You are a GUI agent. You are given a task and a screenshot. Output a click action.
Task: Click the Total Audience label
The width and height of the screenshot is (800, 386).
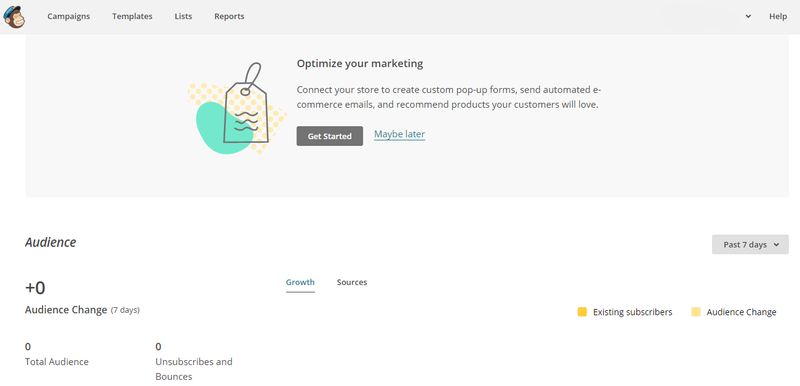click(x=57, y=362)
